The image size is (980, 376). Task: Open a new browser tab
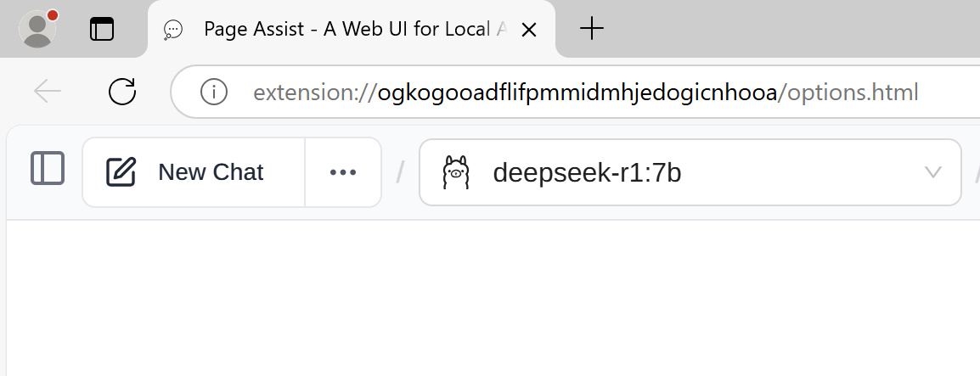(x=591, y=29)
